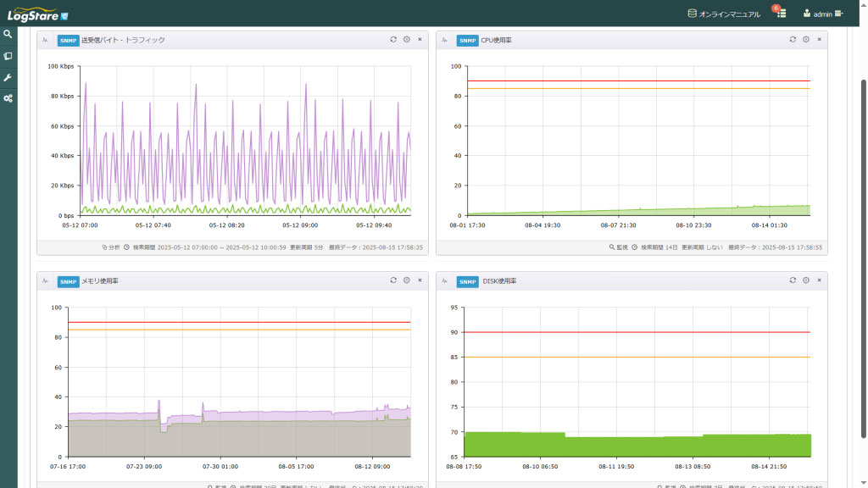Open the search icon in left sidebar
The width and height of the screenshot is (868, 488).
[x=8, y=34]
